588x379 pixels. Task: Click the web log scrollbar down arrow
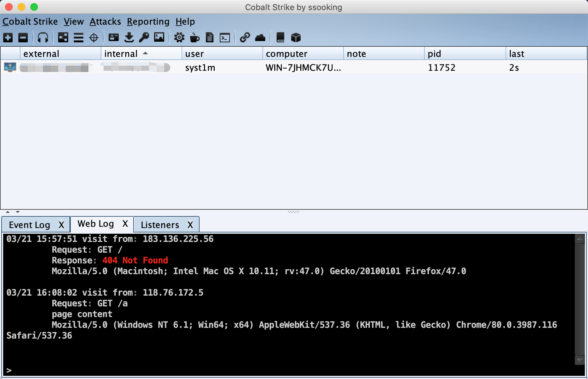tap(580, 360)
